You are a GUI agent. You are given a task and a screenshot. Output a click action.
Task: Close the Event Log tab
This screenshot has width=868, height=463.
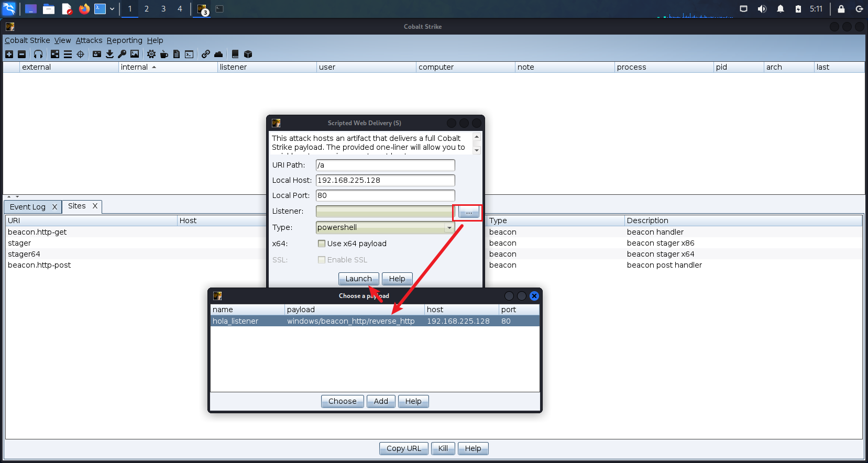tap(54, 207)
